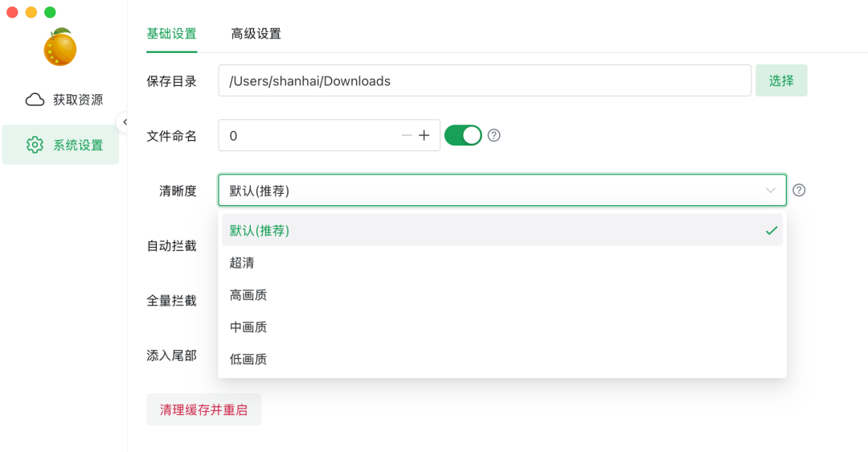Toggle the 文件命名 green switch off
This screenshot has height=452, width=868.
[463, 135]
